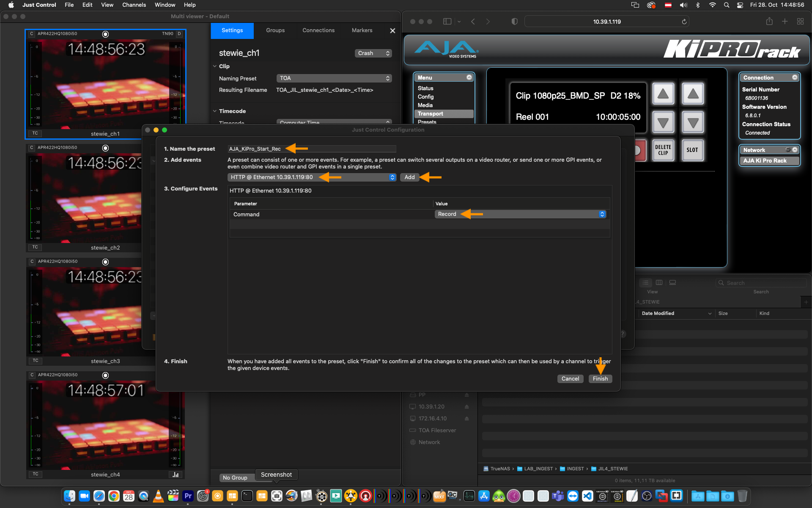Open the Naming Preset TOA dropdown

click(x=334, y=78)
